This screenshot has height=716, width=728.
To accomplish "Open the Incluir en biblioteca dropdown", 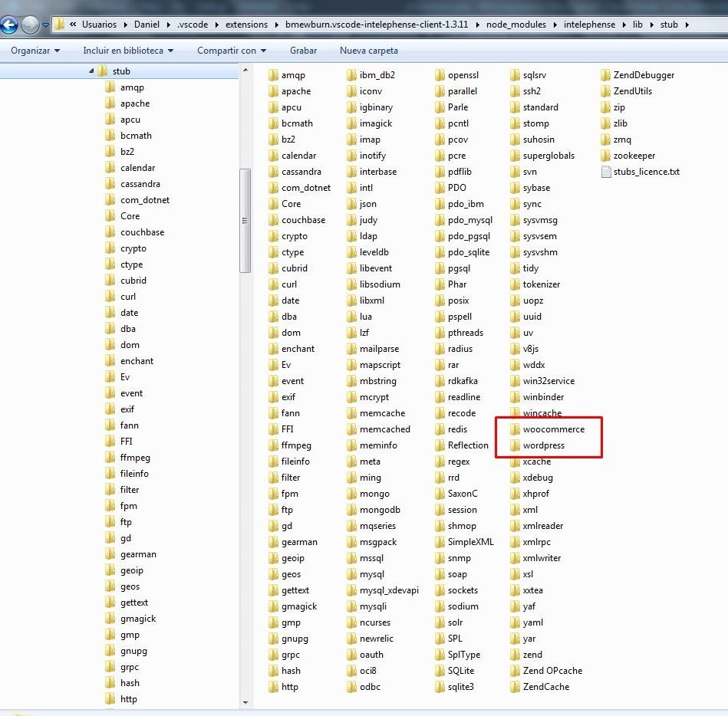I will [128, 51].
